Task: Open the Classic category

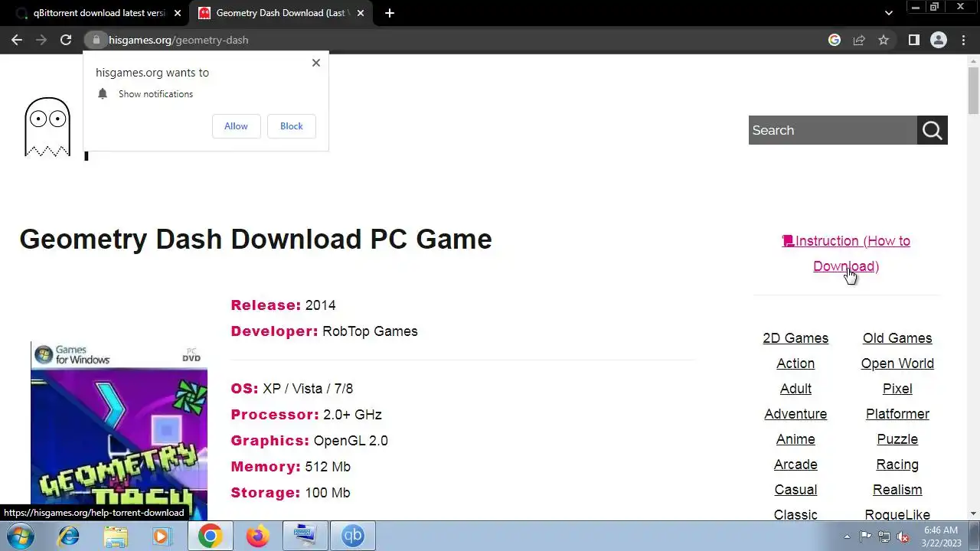Action: [795, 514]
